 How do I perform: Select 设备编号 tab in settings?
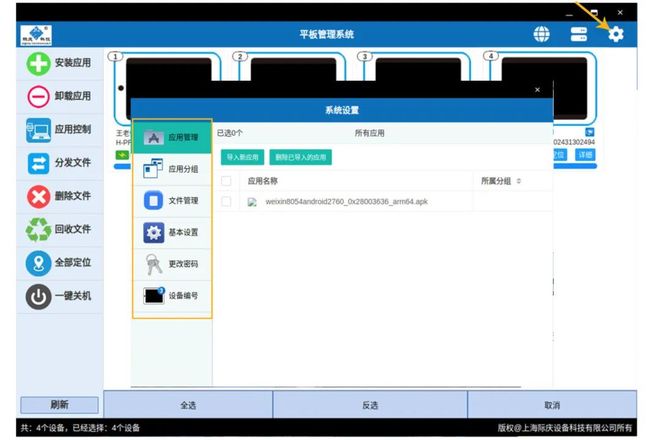pyautogui.click(x=172, y=296)
